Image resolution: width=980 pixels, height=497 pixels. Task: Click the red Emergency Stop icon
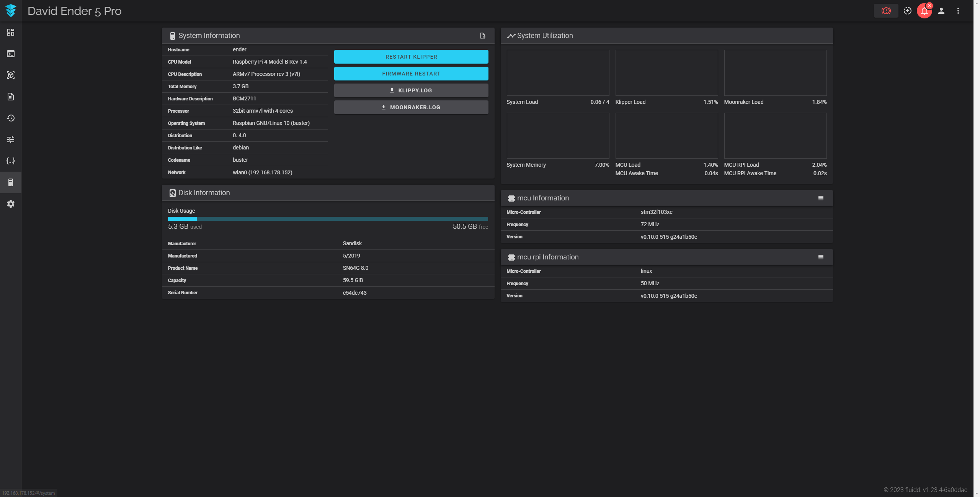[886, 11]
